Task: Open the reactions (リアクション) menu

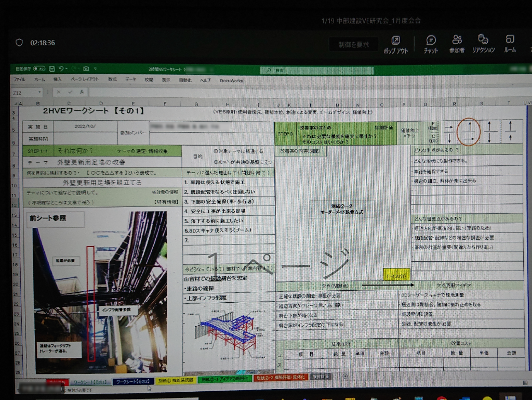Action: pyautogui.click(x=483, y=44)
